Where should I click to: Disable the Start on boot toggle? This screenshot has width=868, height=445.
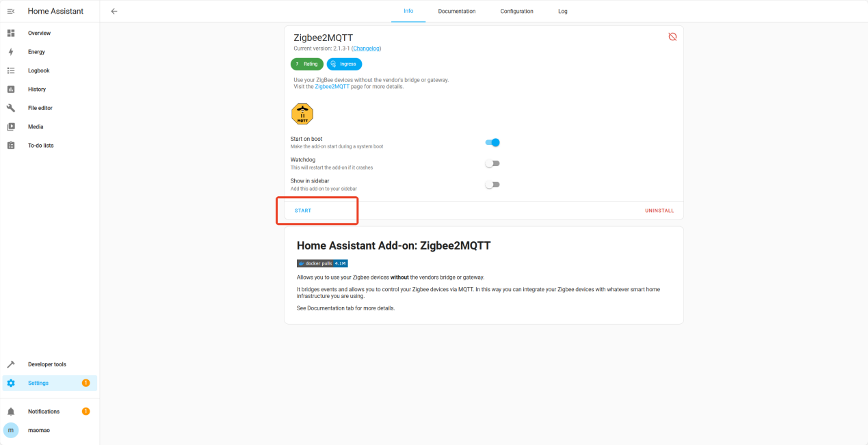click(x=492, y=142)
